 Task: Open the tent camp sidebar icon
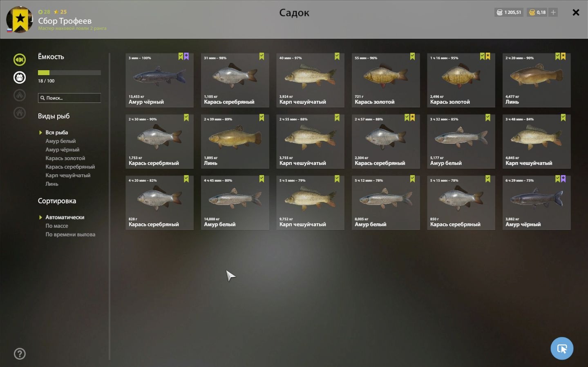pos(20,95)
